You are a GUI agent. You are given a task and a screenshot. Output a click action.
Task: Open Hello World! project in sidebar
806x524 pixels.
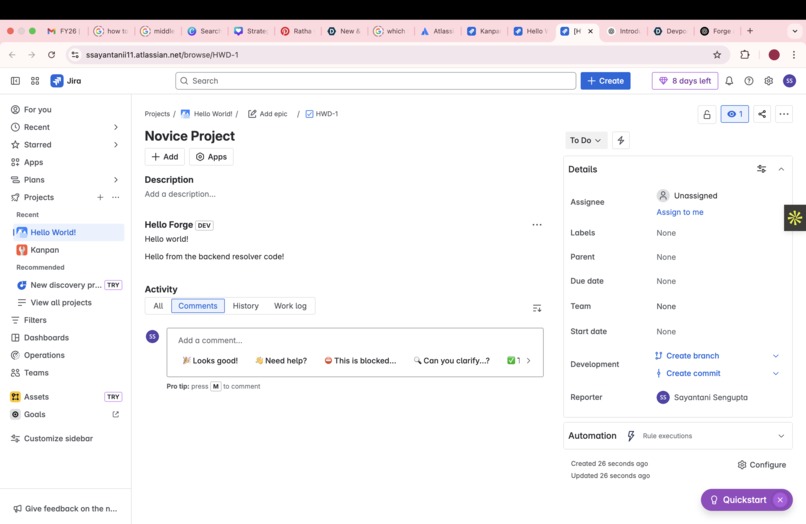coord(68,232)
